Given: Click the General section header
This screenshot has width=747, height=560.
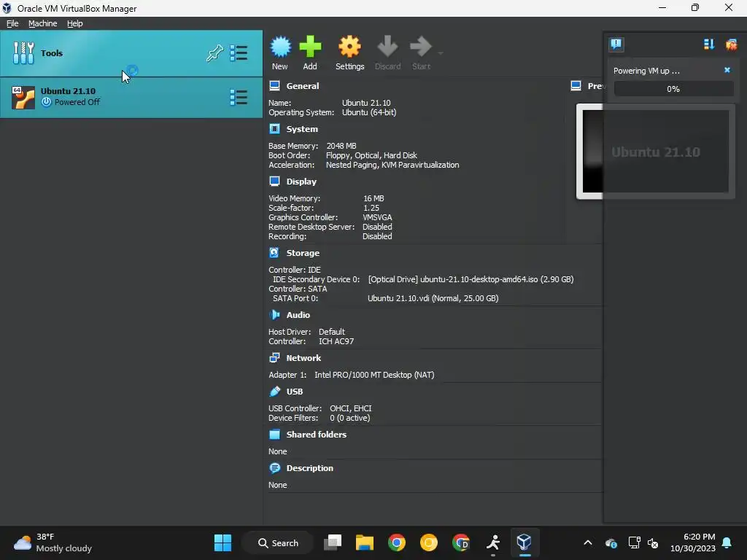Looking at the screenshot, I should pos(303,86).
